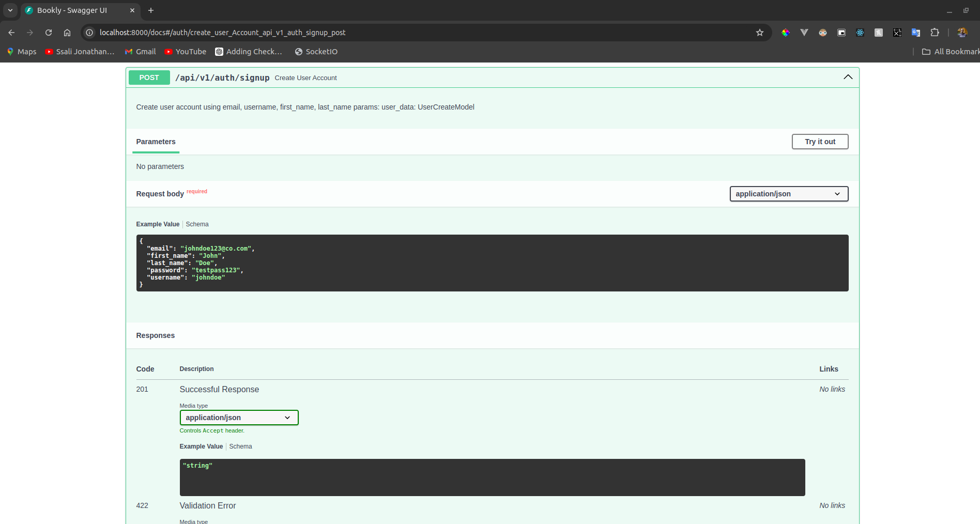Click the POST method badge

point(149,77)
